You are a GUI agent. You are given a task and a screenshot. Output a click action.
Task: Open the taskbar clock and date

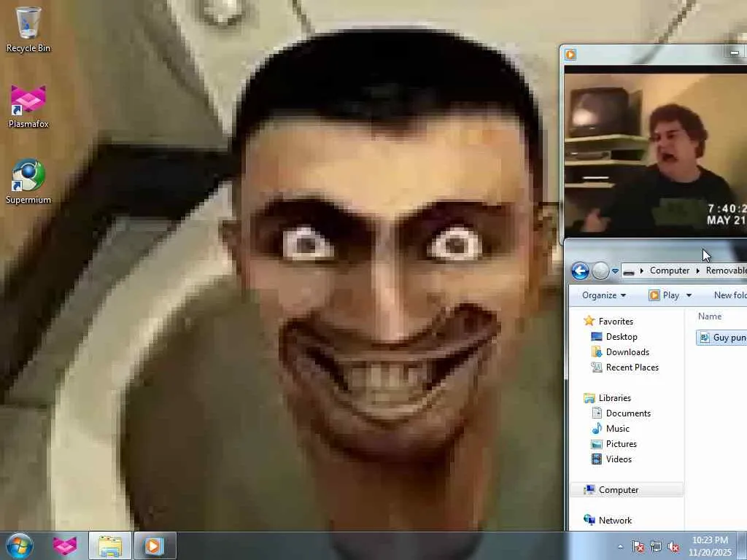tap(710, 546)
